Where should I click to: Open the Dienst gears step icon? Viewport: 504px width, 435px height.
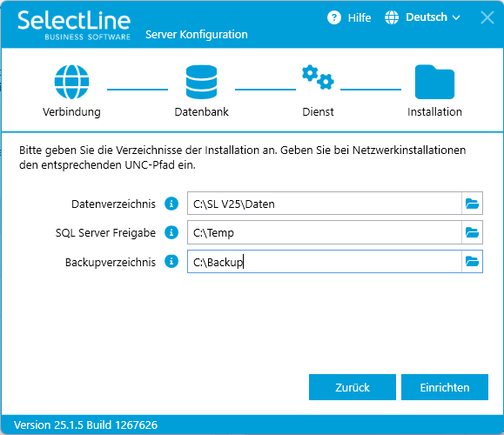[318, 77]
